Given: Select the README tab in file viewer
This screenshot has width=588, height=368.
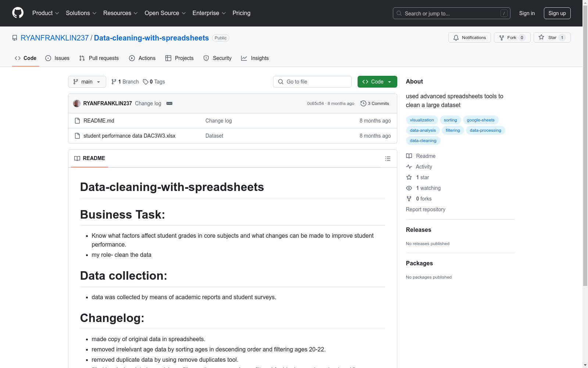Looking at the screenshot, I should (90, 158).
